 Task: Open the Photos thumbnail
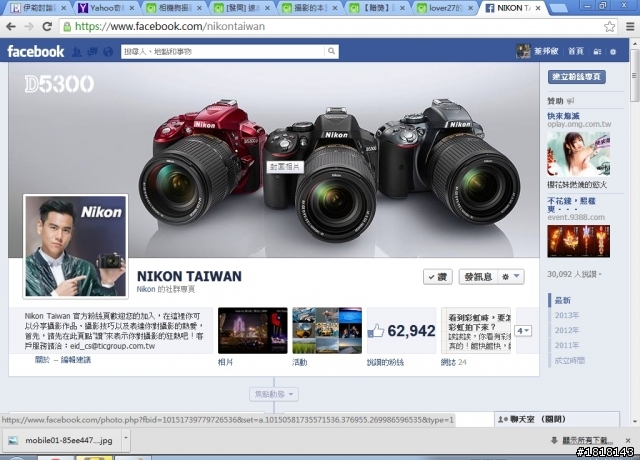point(253,331)
